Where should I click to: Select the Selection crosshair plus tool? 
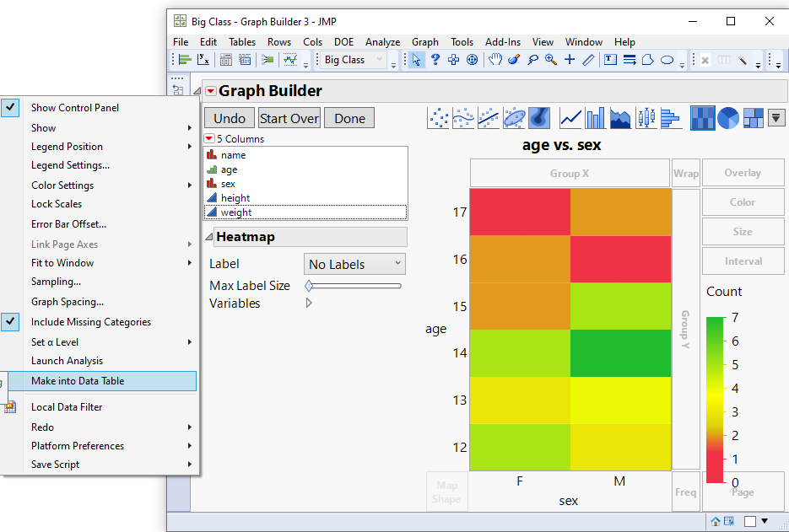(x=453, y=60)
